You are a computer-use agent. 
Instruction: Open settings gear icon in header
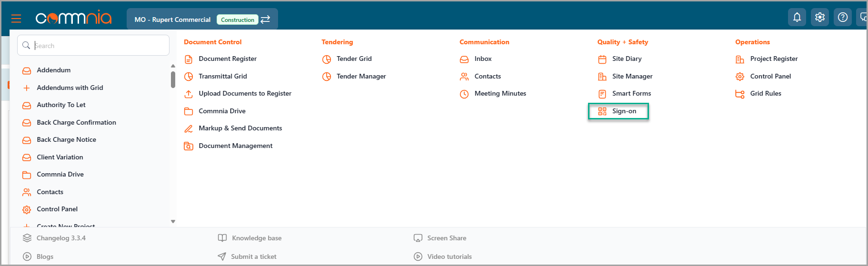coord(819,18)
